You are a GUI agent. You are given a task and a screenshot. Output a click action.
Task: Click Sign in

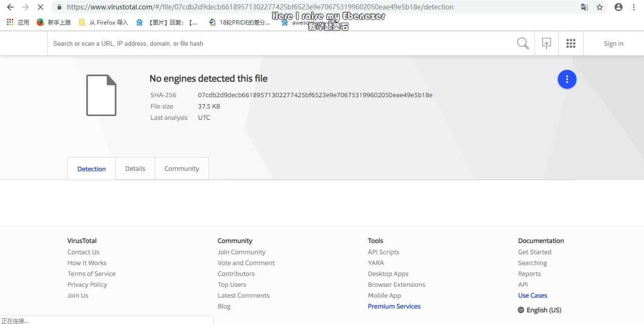pyautogui.click(x=614, y=43)
